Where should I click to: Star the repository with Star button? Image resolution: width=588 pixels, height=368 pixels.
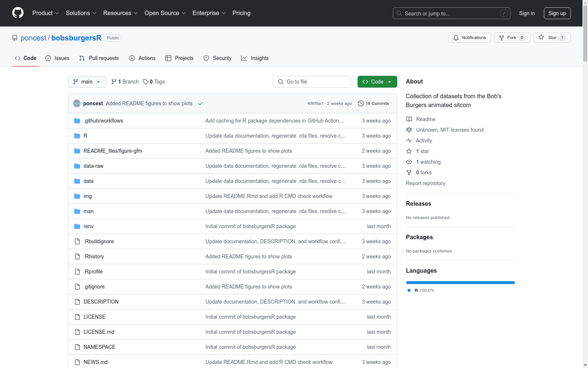[x=552, y=38]
